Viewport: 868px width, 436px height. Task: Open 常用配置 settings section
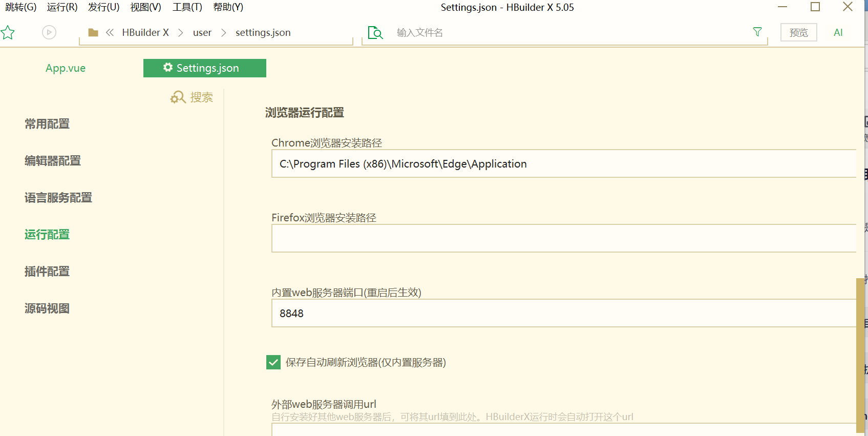click(47, 124)
